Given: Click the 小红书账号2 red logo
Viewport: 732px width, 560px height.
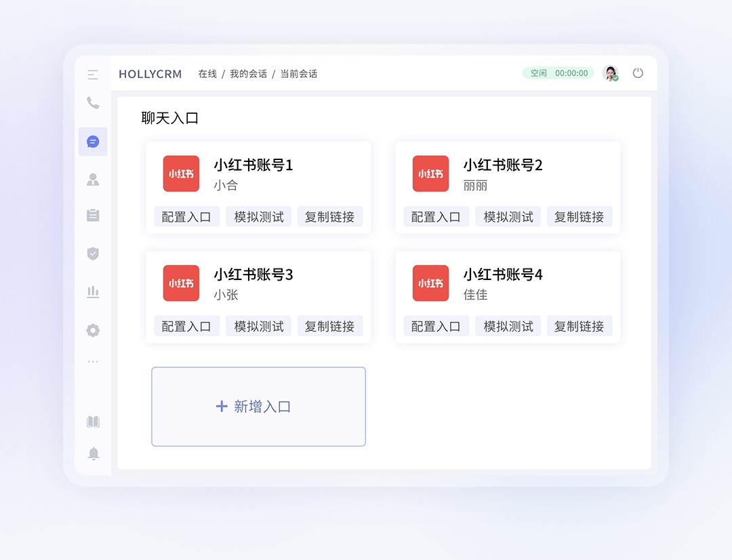Looking at the screenshot, I should click(430, 174).
